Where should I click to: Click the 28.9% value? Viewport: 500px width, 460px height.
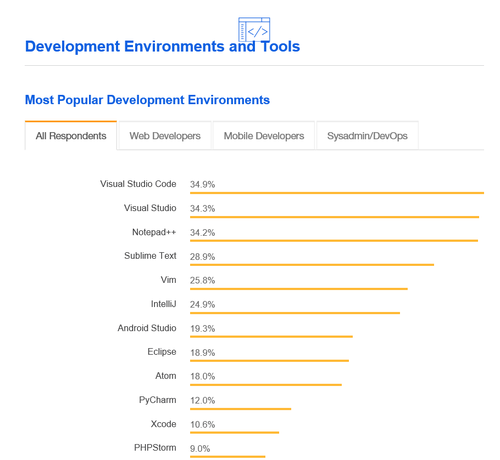202,257
